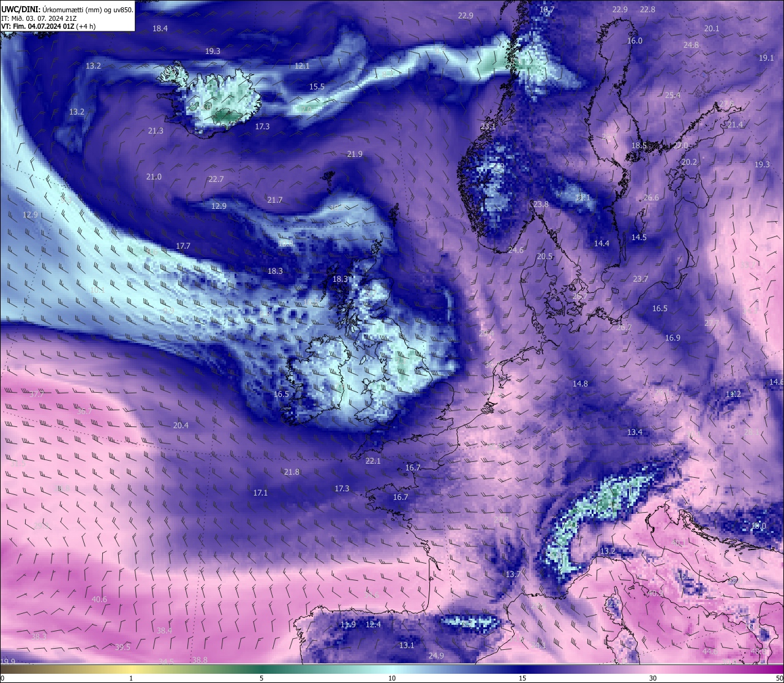Click the 21.4 value on the map
784x683 pixels.
735,124
